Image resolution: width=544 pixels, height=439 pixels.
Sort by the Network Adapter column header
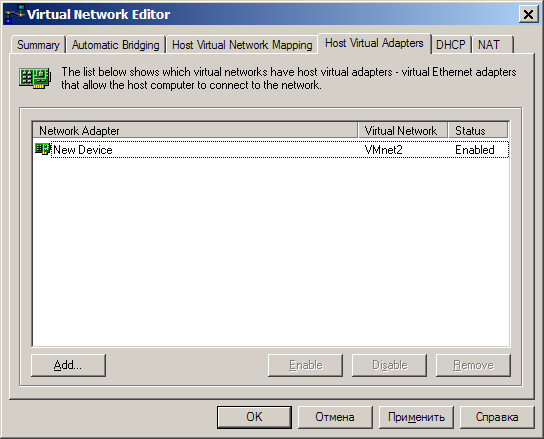point(195,130)
